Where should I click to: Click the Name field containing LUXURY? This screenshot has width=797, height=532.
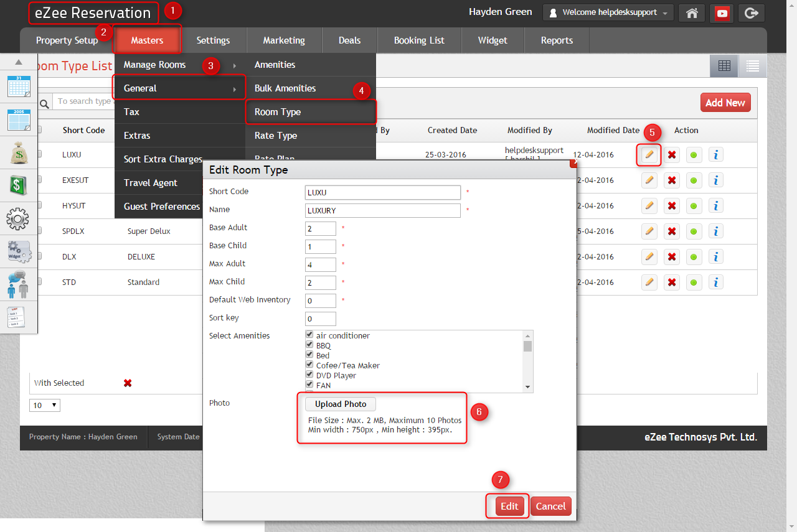tap(383, 210)
